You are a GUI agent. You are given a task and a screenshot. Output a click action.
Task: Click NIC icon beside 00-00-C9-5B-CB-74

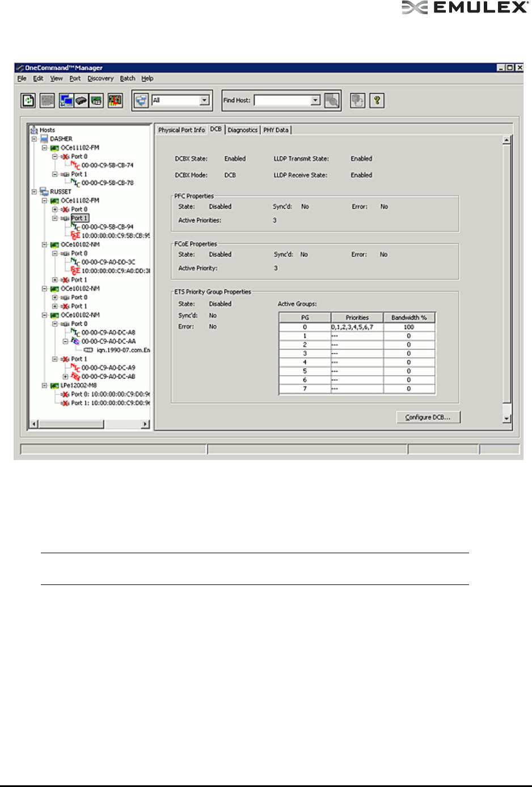(75, 165)
